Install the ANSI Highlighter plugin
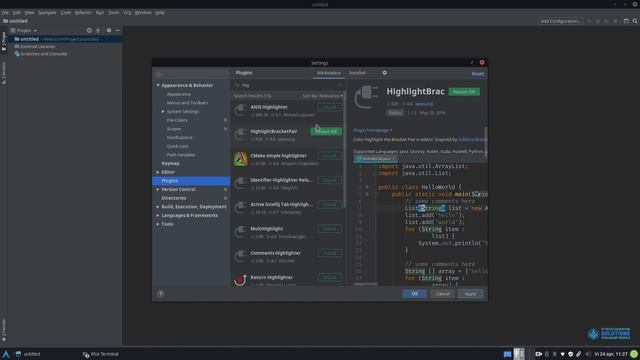The image size is (640, 360). [x=330, y=107]
